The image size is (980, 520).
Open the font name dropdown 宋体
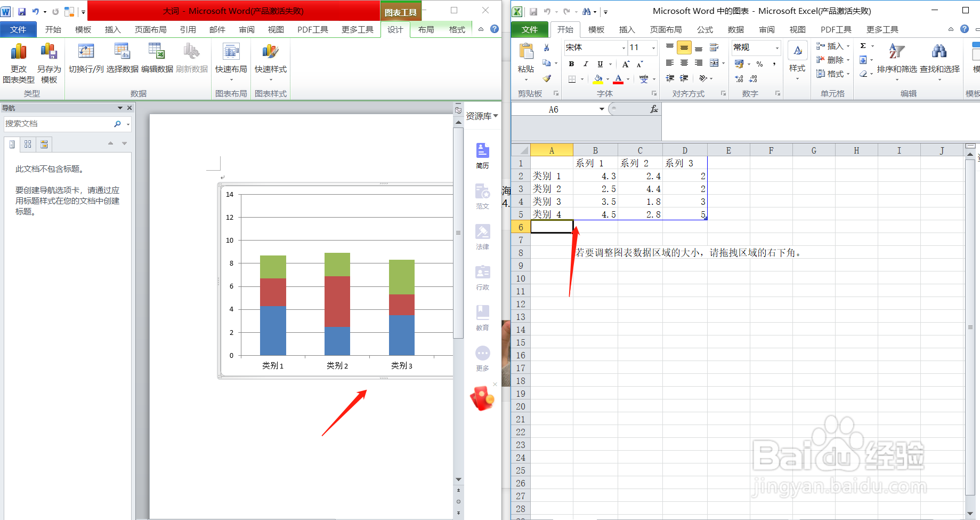623,48
